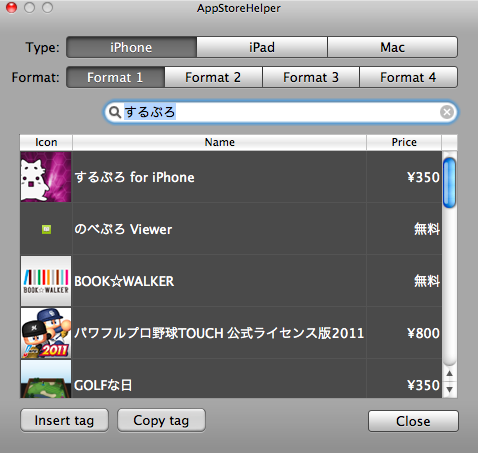Click the Copy tag button
The image size is (478, 453).
click(161, 420)
